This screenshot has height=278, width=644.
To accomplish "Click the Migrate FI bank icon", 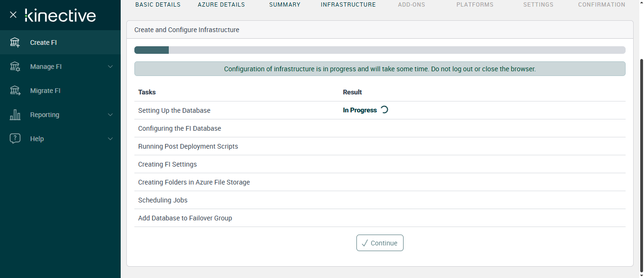I will [x=15, y=91].
